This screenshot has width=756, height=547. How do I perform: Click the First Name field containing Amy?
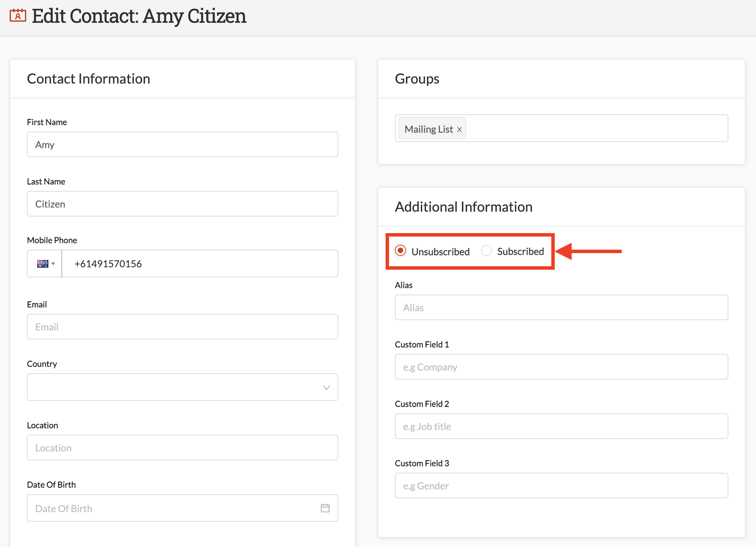(183, 144)
